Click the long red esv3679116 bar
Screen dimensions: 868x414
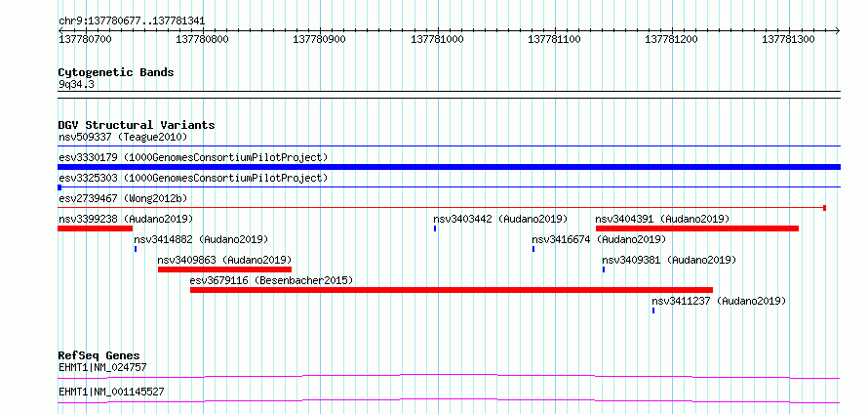coord(452,290)
